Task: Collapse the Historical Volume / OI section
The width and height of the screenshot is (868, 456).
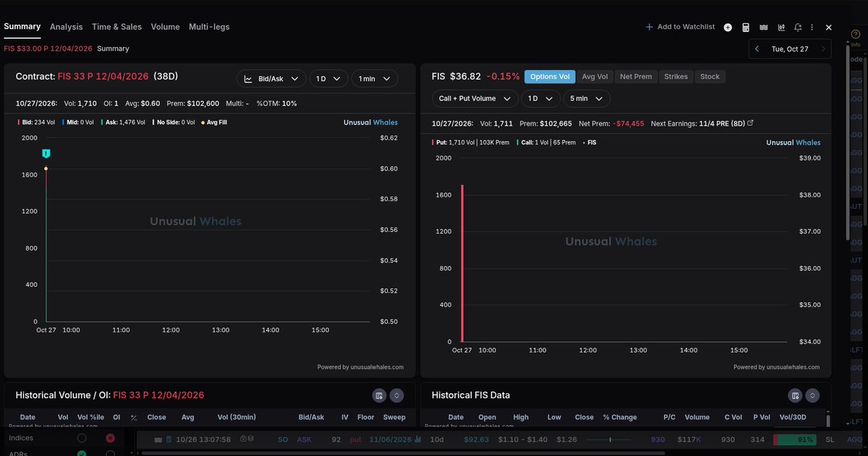Action: click(x=396, y=395)
